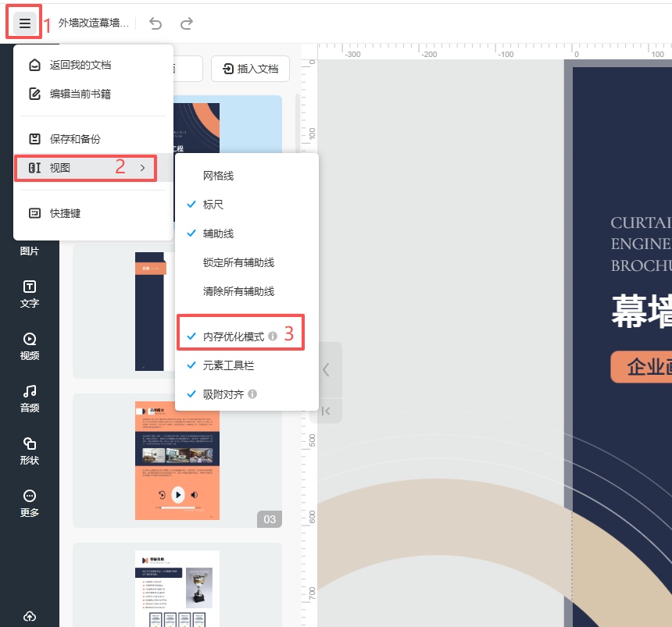Open the More (更多) sidebar item

tap(30, 504)
